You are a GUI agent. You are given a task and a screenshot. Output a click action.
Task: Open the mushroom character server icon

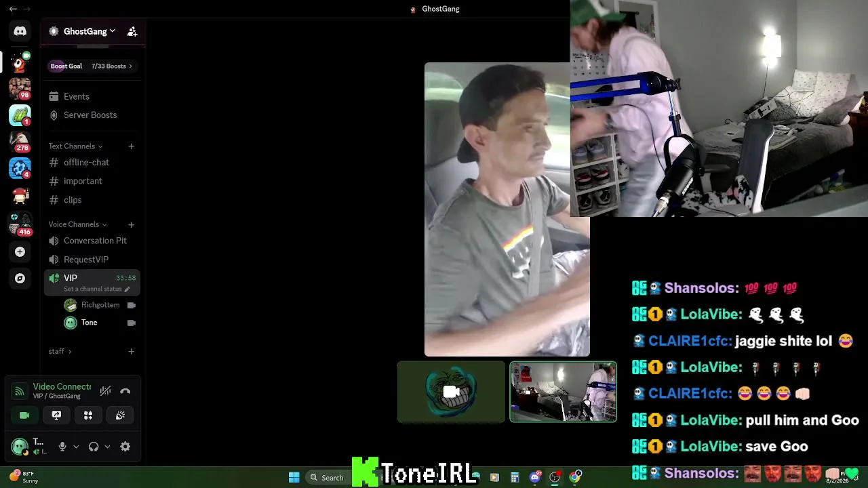tap(20, 196)
